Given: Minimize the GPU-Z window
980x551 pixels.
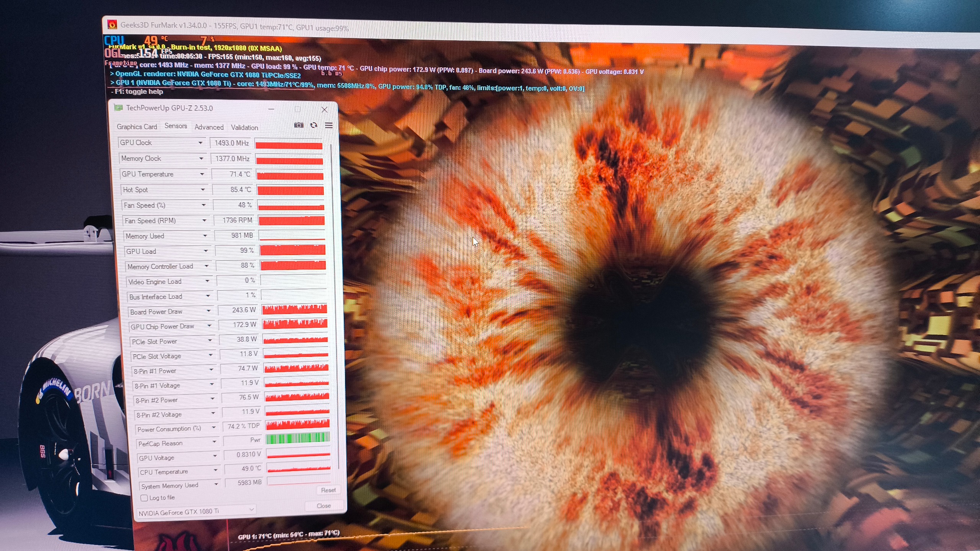Looking at the screenshot, I should coord(271,109).
